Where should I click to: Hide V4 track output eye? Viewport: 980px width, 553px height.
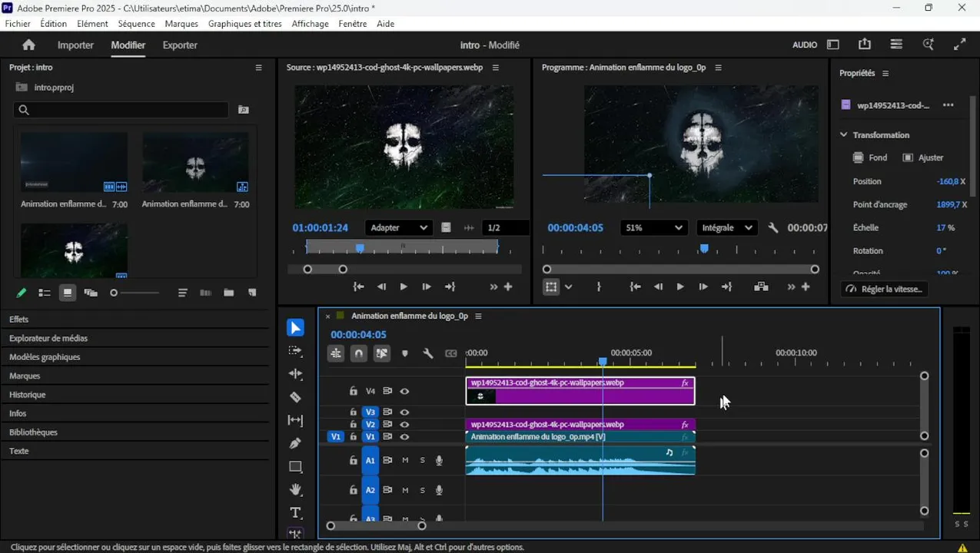pyautogui.click(x=404, y=391)
